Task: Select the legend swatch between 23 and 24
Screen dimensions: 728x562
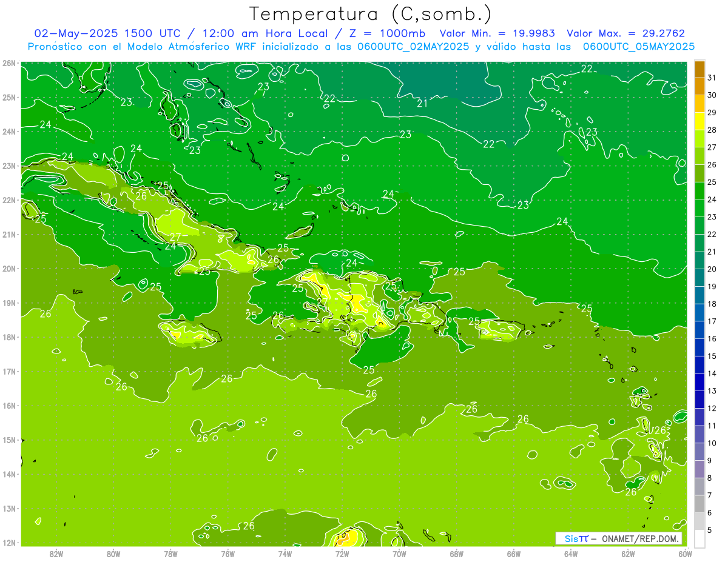Action: click(x=699, y=208)
